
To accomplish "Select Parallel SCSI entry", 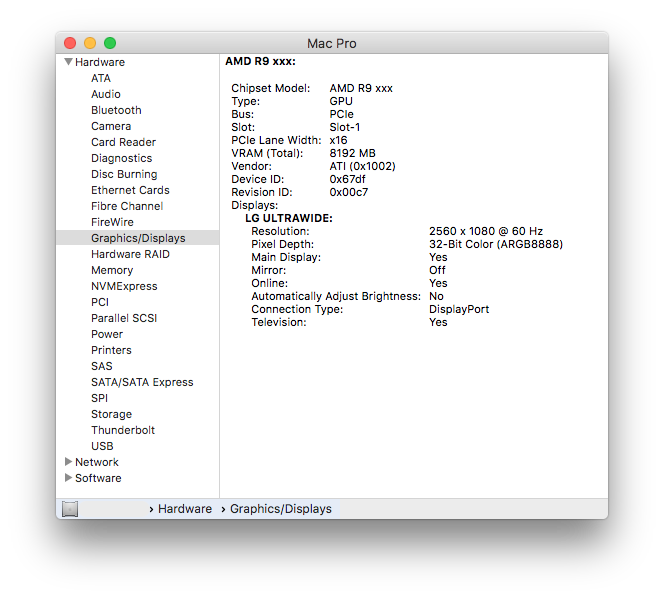I will [x=124, y=318].
